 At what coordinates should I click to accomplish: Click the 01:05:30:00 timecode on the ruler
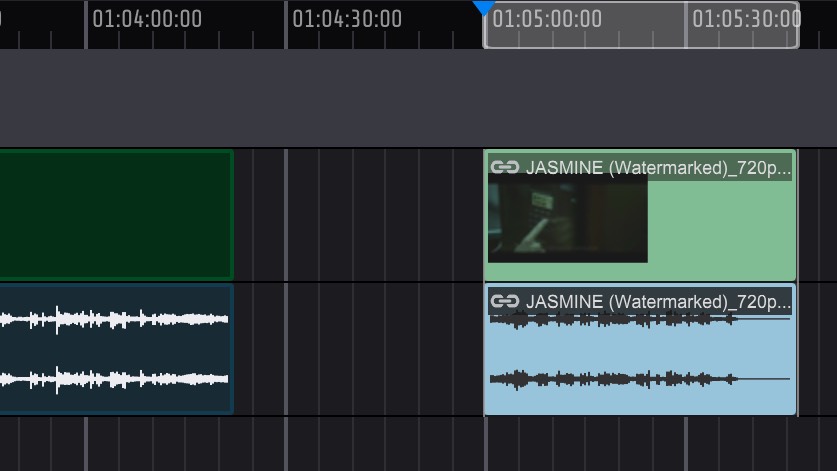pos(746,19)
